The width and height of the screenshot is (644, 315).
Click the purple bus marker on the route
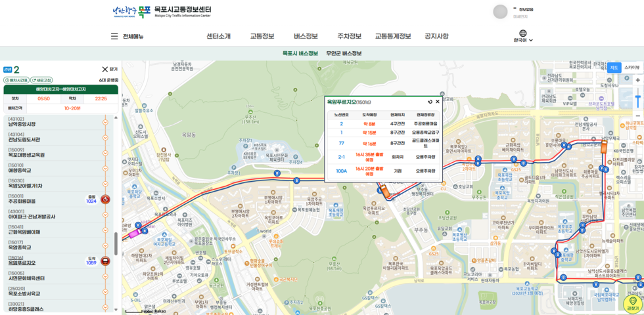click(134, 234)
